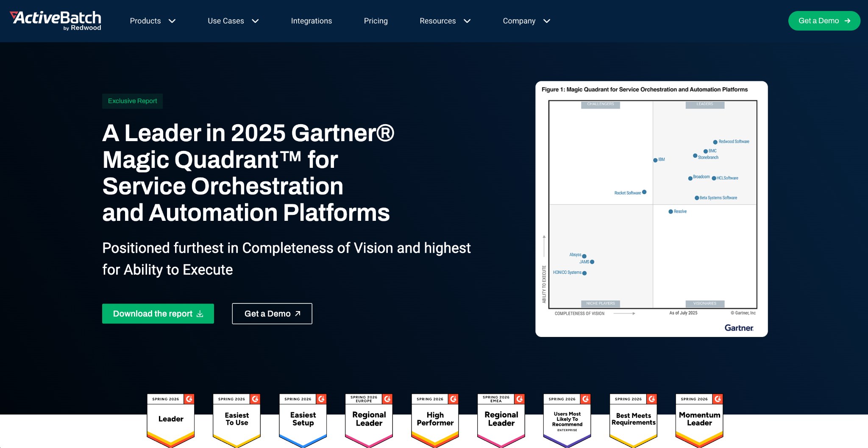Expand the Products menu chevron
Image resolution: width=868 pixels, height=448 pixels.
coord(172,21)
